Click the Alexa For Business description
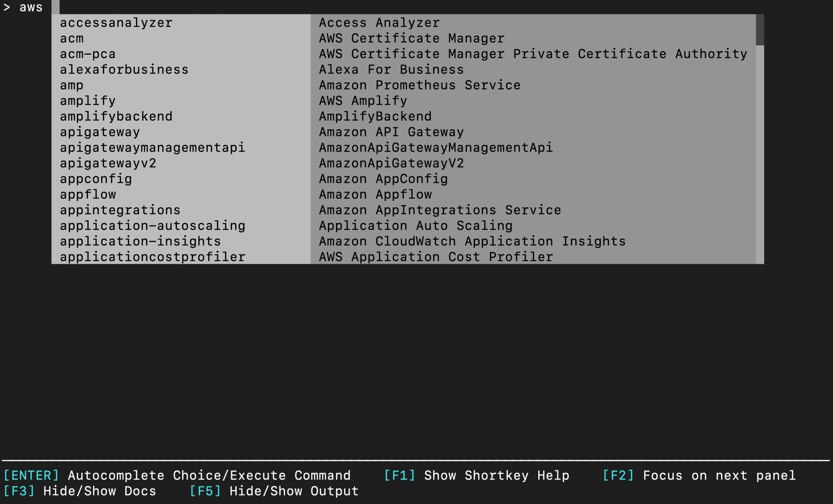Viewport: 833px width, 504px height. [391, 69]
